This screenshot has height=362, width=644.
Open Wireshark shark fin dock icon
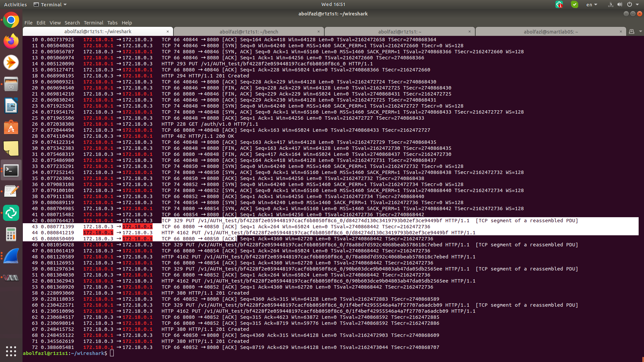click(x=11, y=256)
